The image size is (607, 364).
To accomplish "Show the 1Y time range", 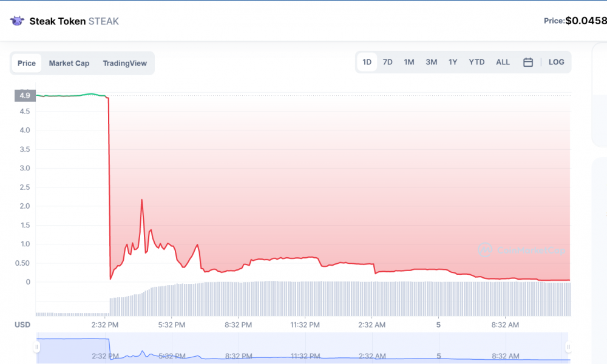I will [453, 62].
